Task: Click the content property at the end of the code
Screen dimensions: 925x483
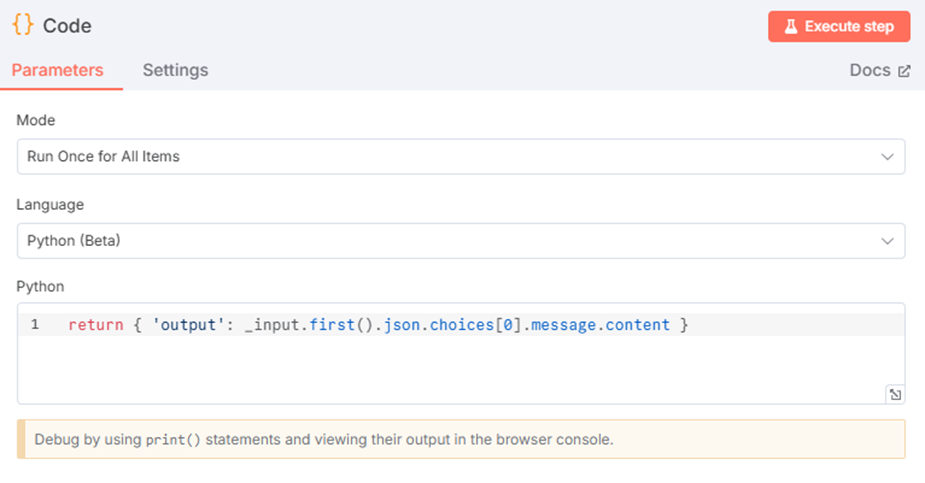Action: (638, 325)
